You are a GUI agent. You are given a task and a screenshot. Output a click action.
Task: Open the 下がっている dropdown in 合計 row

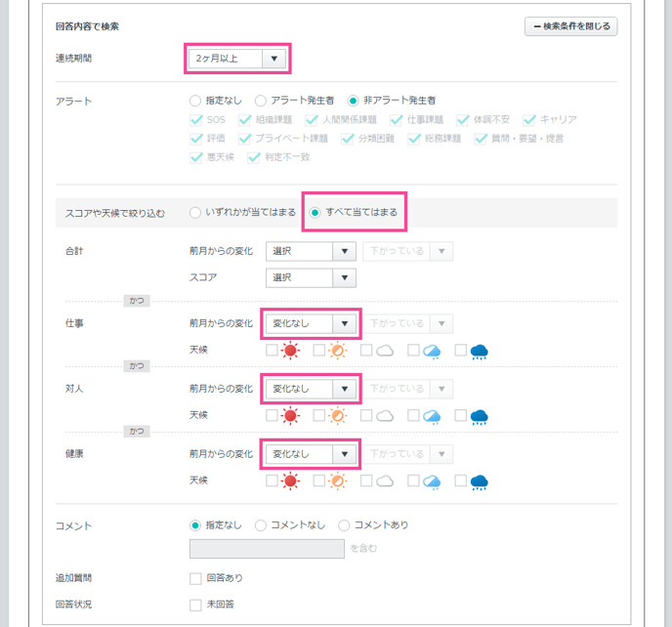point(407,251)
